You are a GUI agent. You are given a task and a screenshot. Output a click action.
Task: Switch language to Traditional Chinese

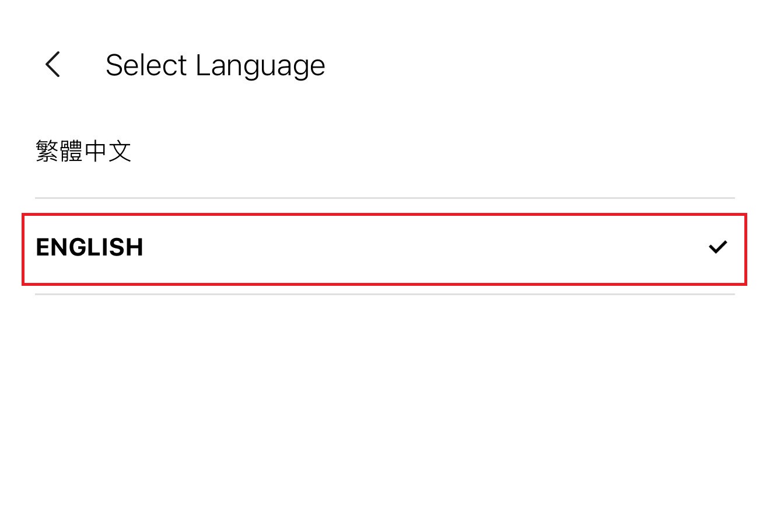point(83,151)
